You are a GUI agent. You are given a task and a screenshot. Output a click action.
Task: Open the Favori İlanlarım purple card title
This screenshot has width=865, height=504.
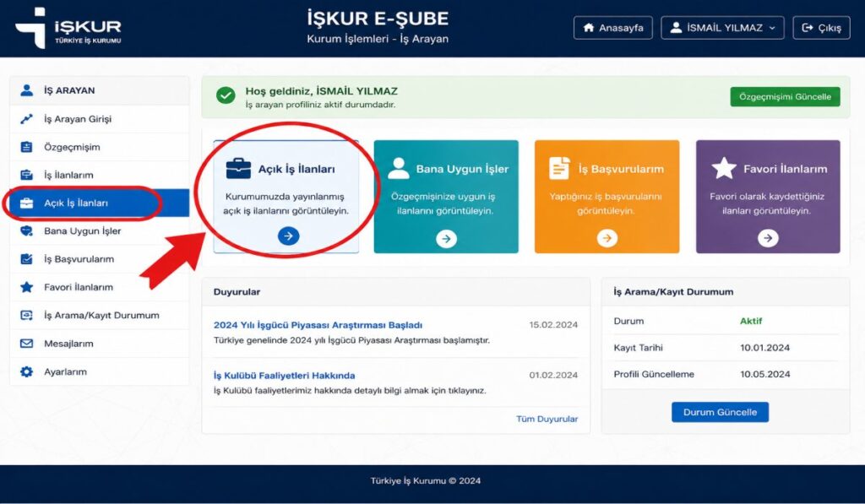(x=785, y=170)
